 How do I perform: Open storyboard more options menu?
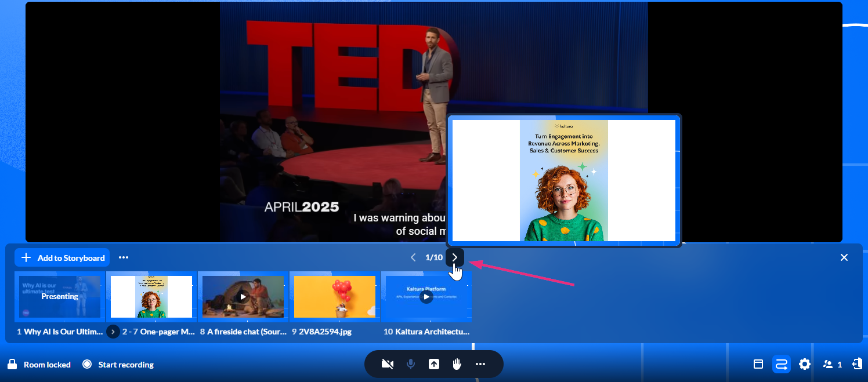pyautogui.click(x=124, y=257)
